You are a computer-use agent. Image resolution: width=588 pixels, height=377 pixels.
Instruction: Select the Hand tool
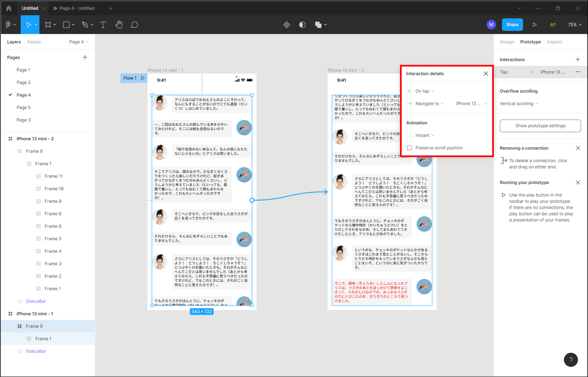[x=119, y=25]
